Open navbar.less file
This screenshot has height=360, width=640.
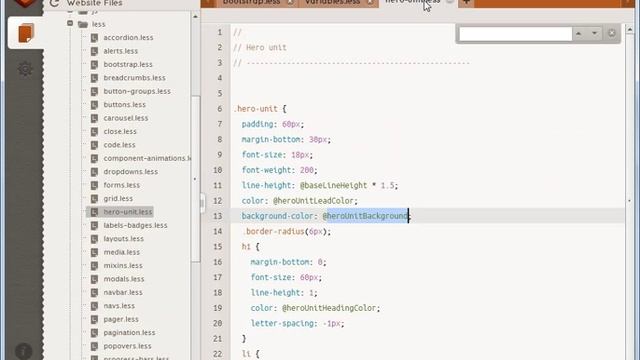123,293
